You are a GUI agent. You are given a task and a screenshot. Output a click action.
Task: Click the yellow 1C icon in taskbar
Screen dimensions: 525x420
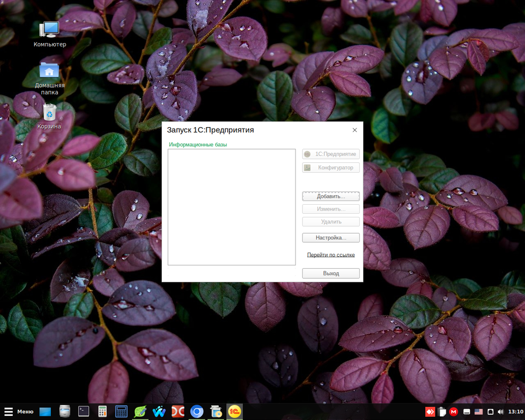coord(235,412)
